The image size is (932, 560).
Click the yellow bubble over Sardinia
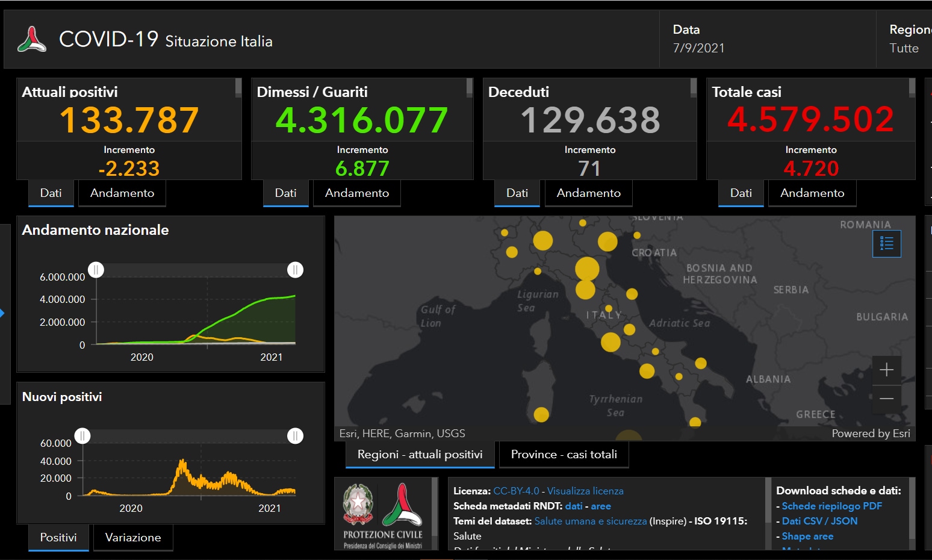pos(541,414)
